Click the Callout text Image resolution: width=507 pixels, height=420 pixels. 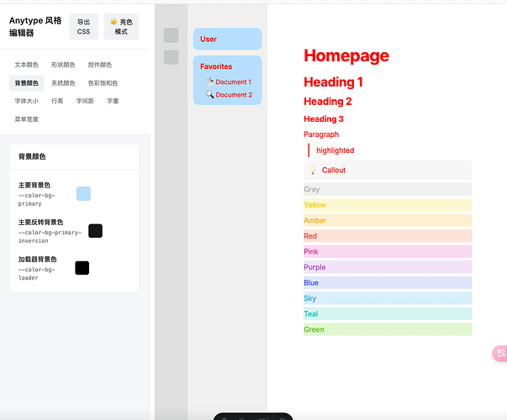334,170
